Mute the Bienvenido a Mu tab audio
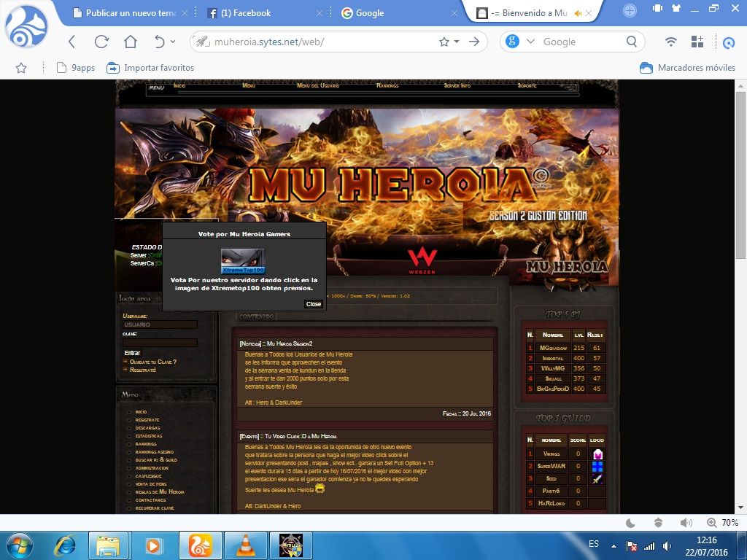Screen dimensions: 747x560 click(578, 13)
